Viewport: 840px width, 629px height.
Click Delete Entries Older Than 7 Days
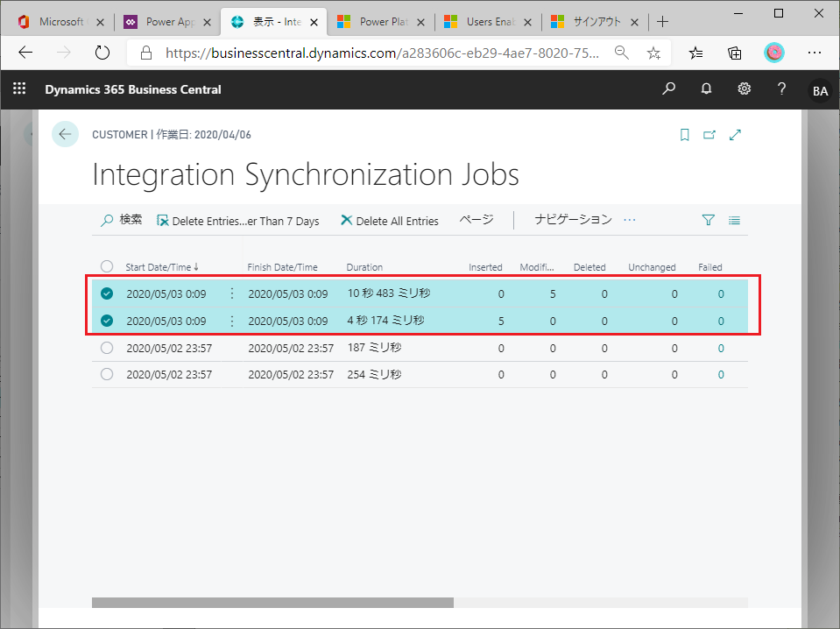click(238, 221)
